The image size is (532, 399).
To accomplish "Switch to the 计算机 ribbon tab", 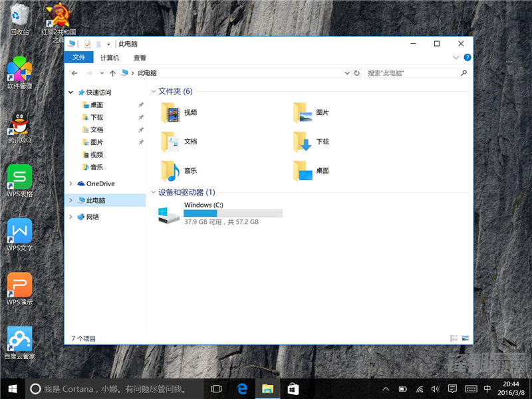I will [109, 57].
